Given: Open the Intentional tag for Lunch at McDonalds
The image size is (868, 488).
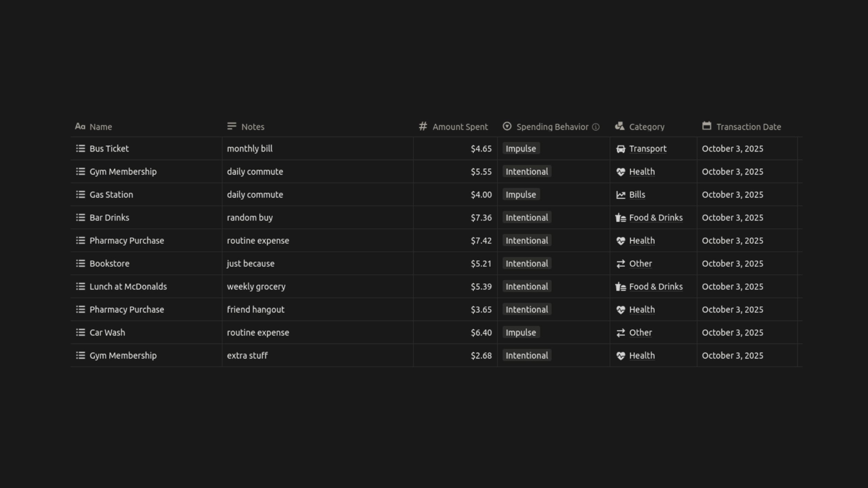Looking at the screenshot, I should (x=527, y=286).
